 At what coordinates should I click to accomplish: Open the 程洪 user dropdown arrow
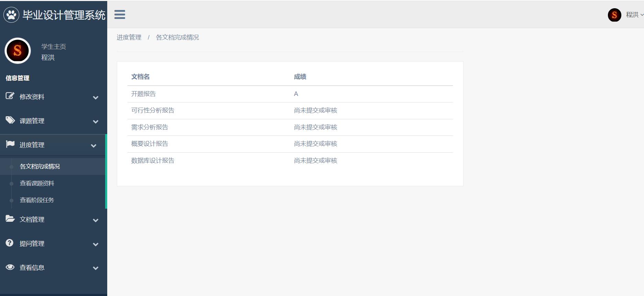642,15
